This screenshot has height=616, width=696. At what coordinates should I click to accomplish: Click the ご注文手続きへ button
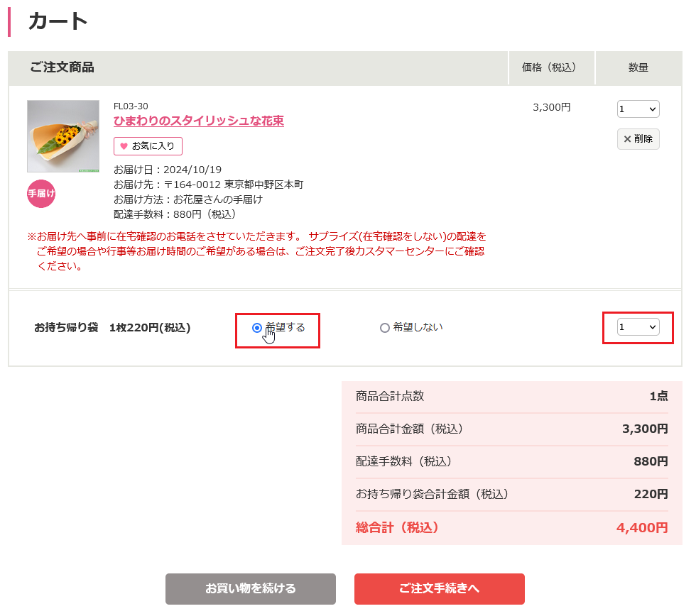439,588
